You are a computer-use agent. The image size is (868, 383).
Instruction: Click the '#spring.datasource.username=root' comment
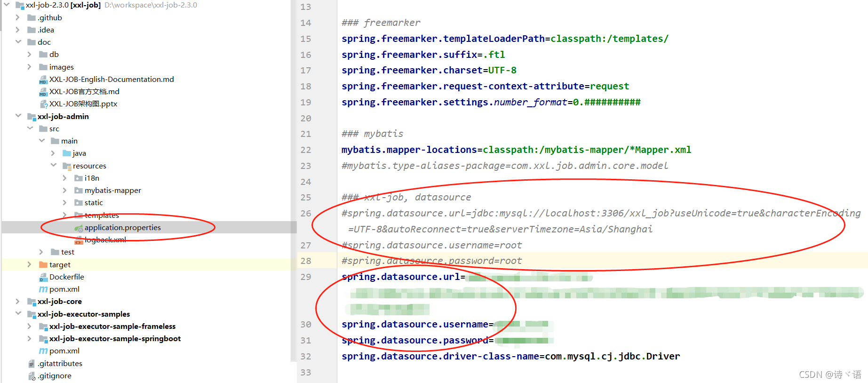431,245
